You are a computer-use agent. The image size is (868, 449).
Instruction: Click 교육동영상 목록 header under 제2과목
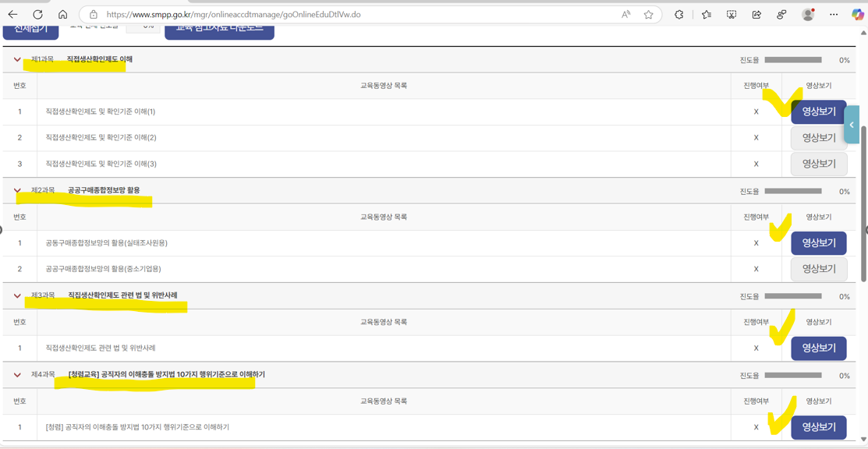tap(384, 217)
